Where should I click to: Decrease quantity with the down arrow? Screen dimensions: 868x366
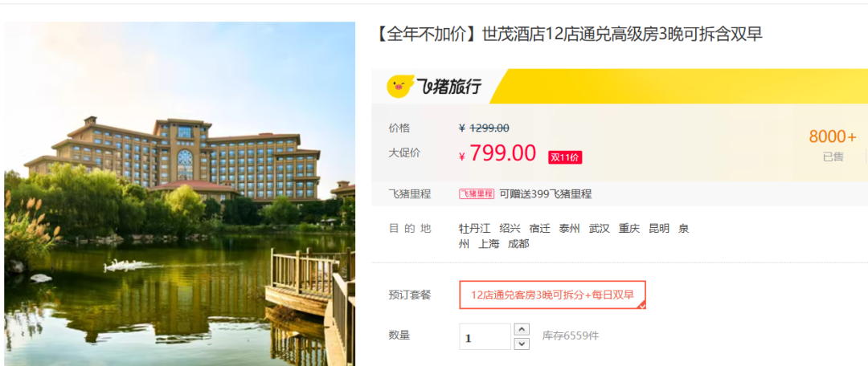point(522,344)
